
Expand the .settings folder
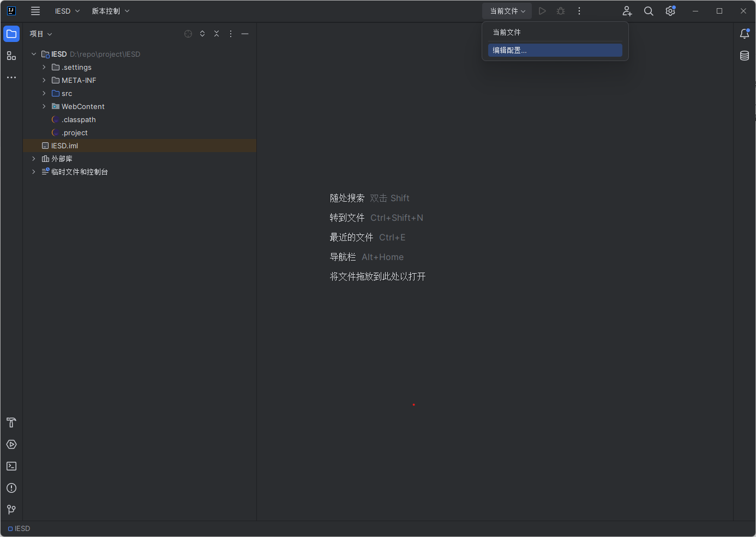44,67
